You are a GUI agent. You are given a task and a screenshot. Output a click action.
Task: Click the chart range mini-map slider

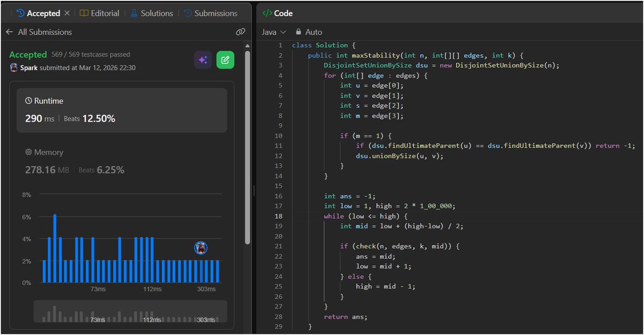tap(130, 311)
